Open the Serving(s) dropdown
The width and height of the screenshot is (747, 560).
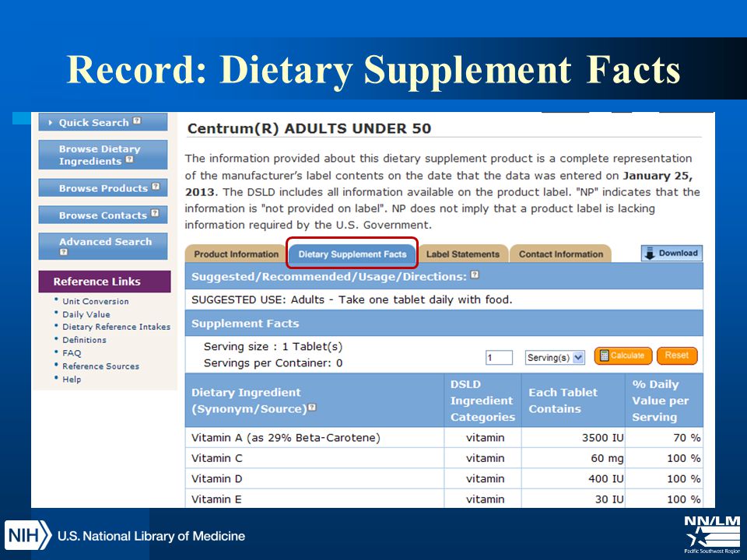555,358
